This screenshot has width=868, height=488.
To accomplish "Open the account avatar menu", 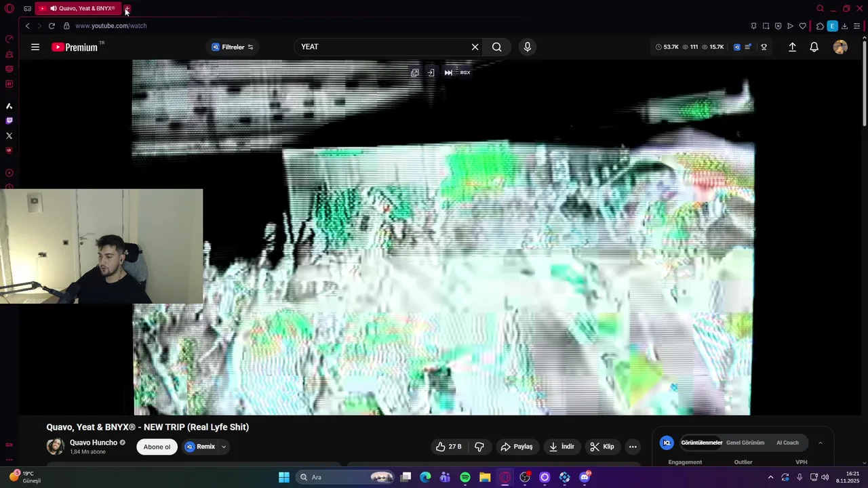I will (x=840, y=47).
